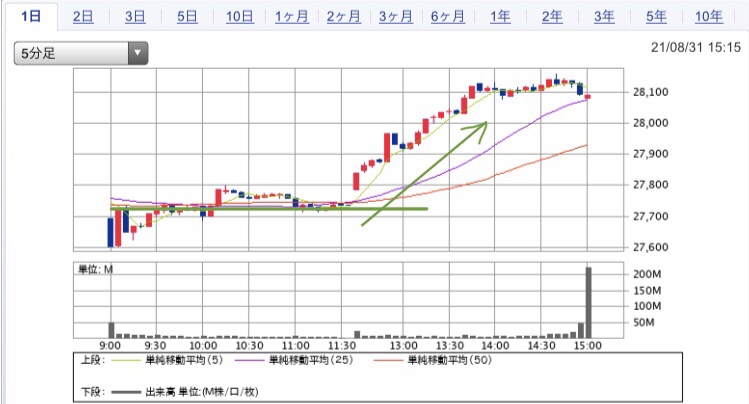
Task: Select the 6ヶ月 period tab
Action: point(448,17)
